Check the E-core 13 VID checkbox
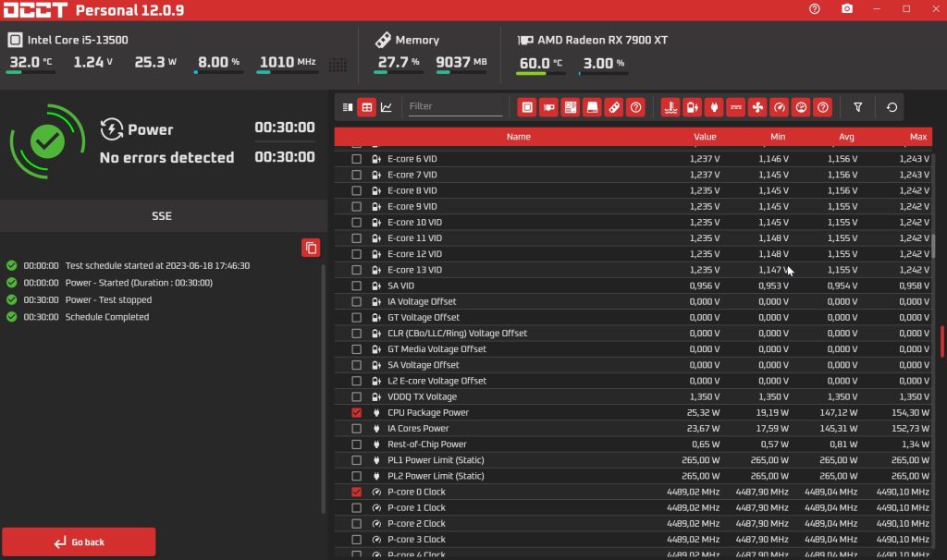Image resolution: width=947 pixels, height=560 pixels. [356, 270]
